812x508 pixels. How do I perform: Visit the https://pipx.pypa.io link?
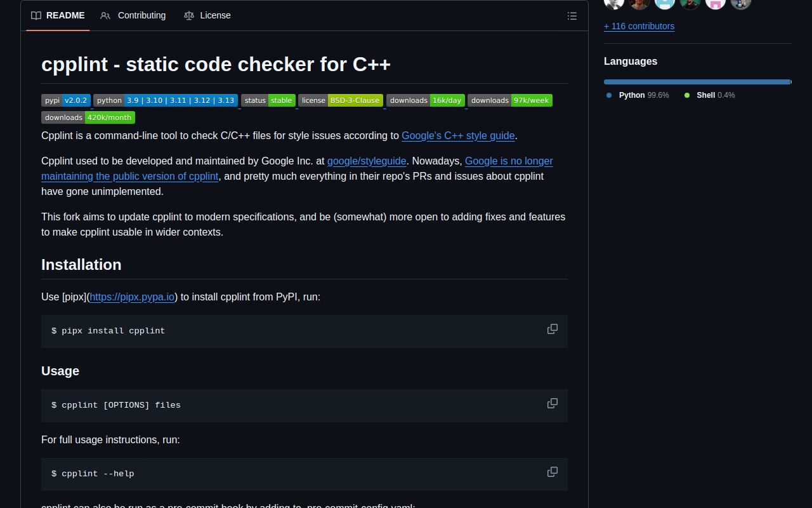coord(132,297)
